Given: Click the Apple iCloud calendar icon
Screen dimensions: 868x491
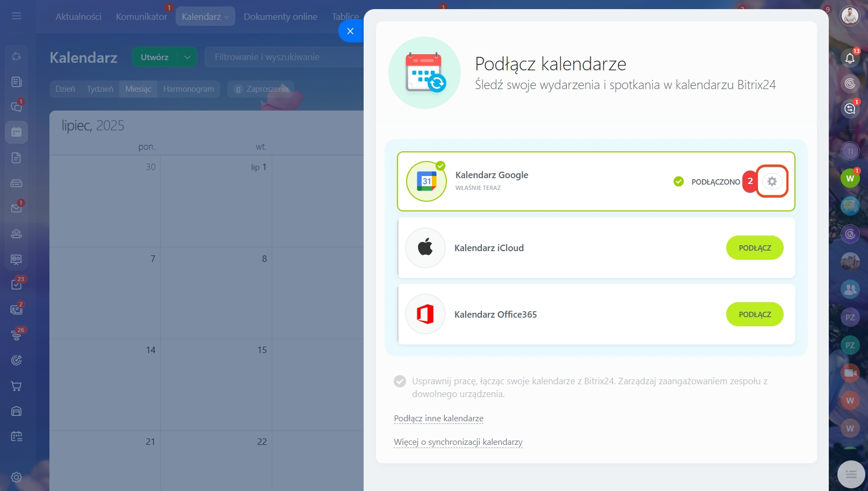Looking at the screenshot, I should click(425, 248).
